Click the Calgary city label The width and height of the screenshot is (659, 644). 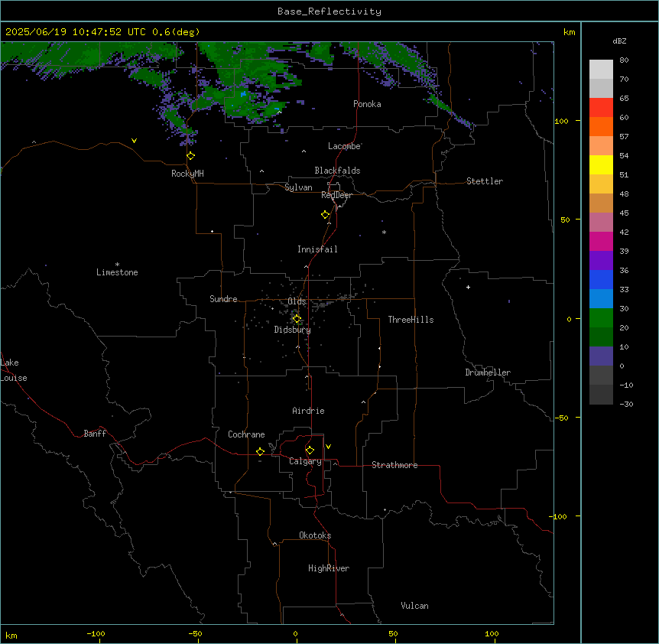305,461
